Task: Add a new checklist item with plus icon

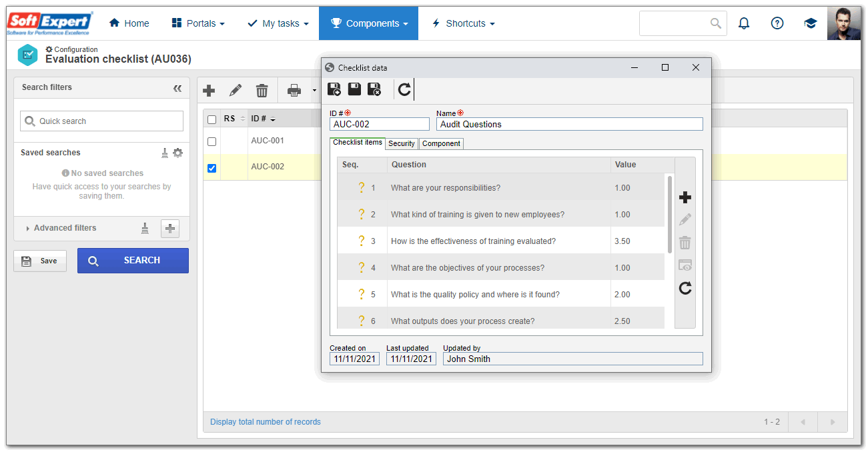Action: (x=685, y=197)
